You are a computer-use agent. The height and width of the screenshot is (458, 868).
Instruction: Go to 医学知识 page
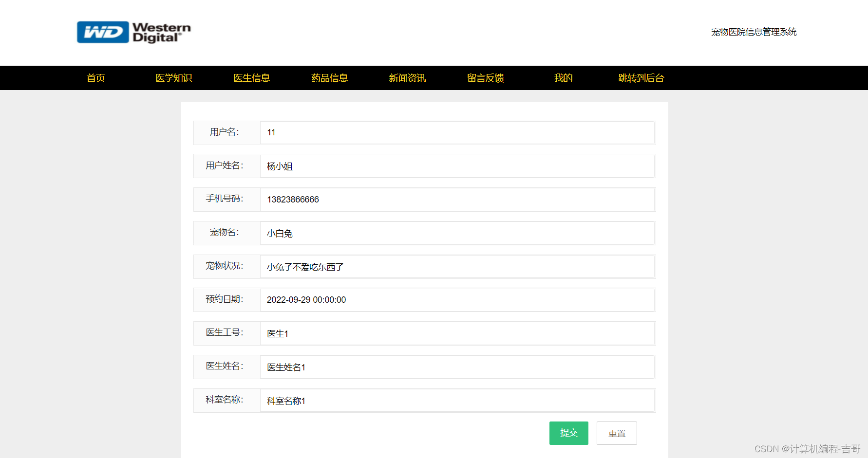(x=174, y=78)
